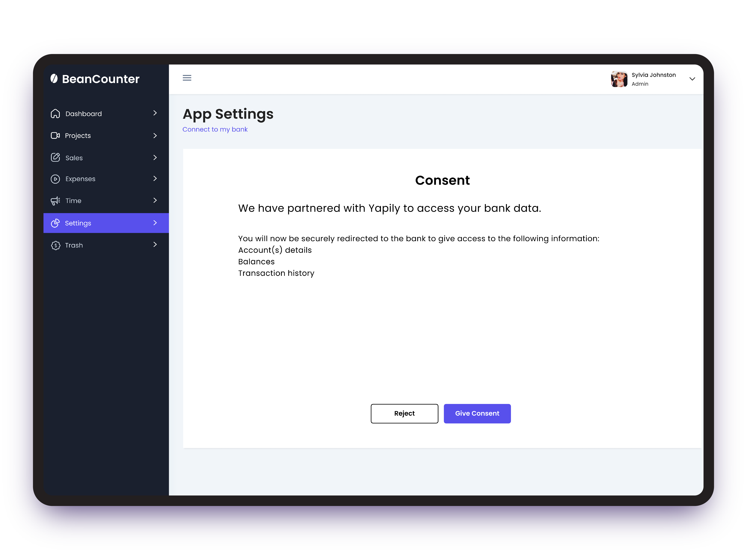Click the Settings pie chart icon
Screen dimensions: 747x560
click(x=55, y=223)
